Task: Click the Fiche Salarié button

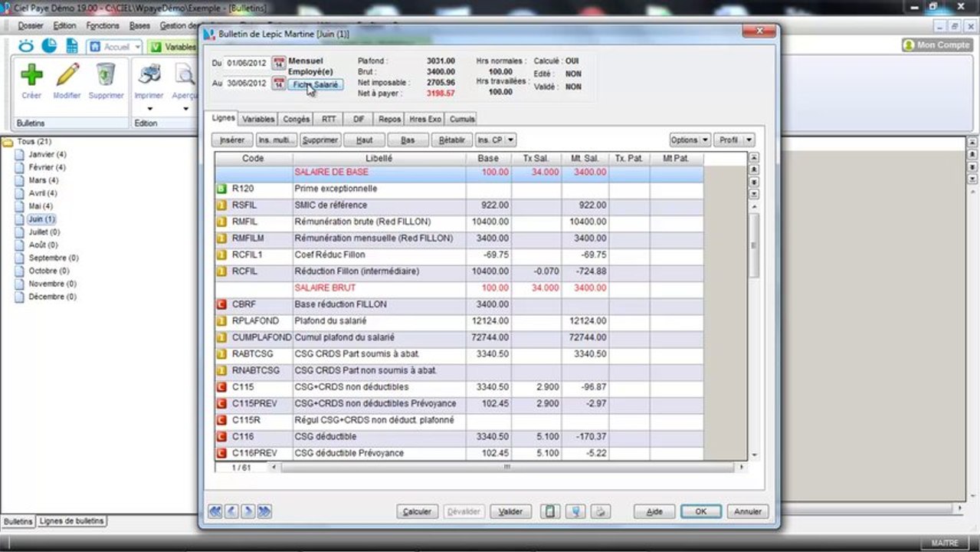Action: coord(316,84)
